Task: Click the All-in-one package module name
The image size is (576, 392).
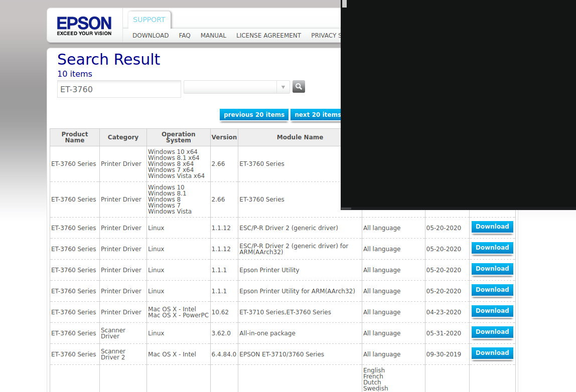Action: click(267, 333)
